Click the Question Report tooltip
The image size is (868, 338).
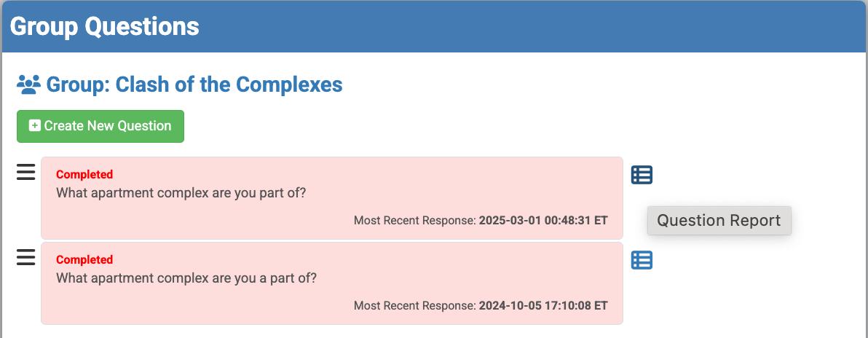(x=719, y=221)
